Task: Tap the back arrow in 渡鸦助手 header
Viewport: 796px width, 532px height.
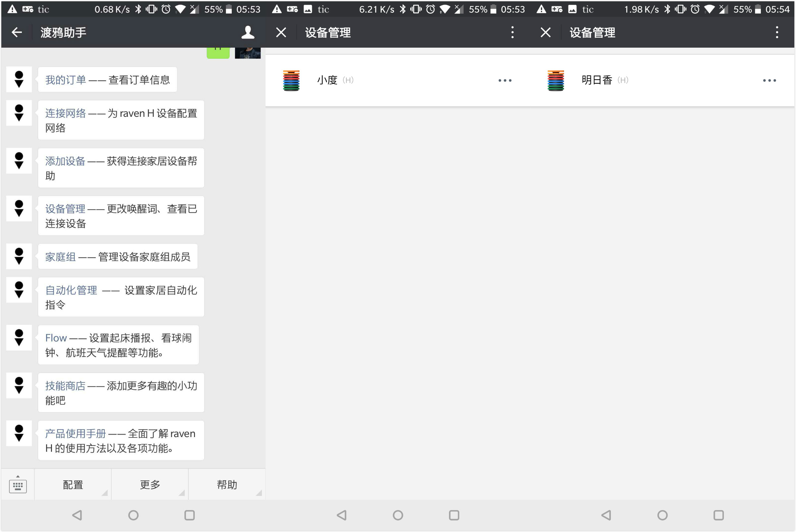Action: pos(17,32)
